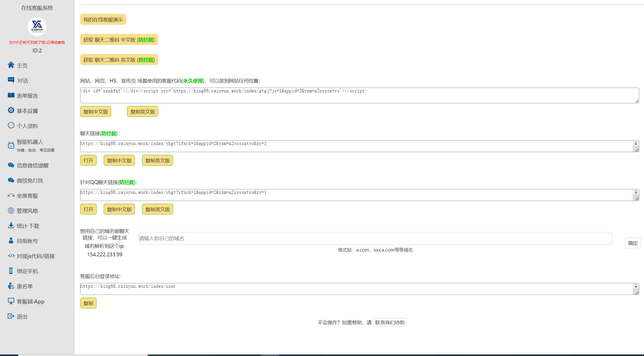This screenshot has height=356, width=644.
Task: Open the 主页 menu item
Action: [22, 65]
